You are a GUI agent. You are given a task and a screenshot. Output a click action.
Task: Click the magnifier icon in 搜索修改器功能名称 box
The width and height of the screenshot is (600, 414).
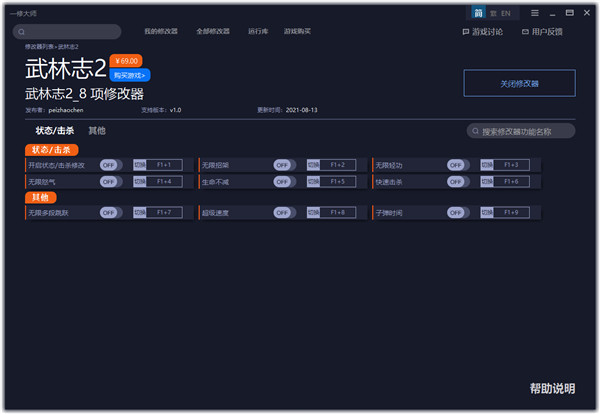[475, 131]
